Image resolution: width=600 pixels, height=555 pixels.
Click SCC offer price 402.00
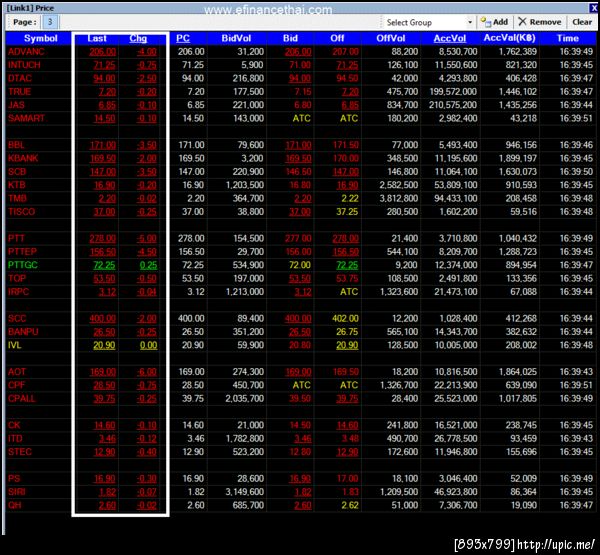point(345,318)
